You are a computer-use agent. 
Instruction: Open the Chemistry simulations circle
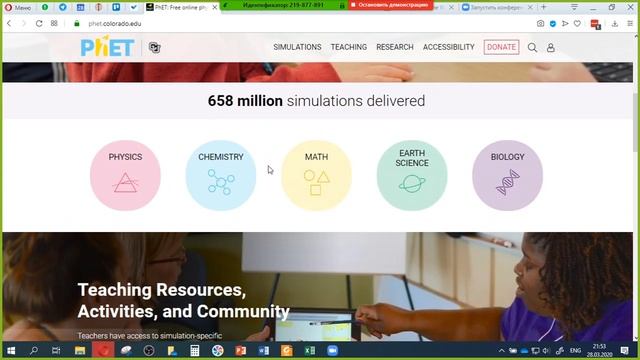pos(221,176)
